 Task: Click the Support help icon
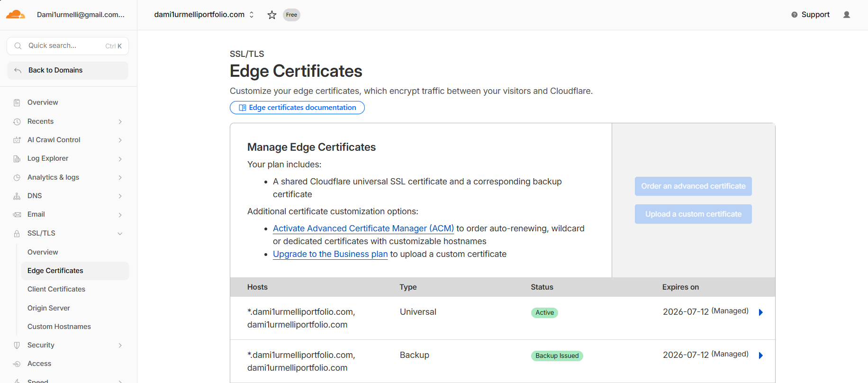point(795,15)
